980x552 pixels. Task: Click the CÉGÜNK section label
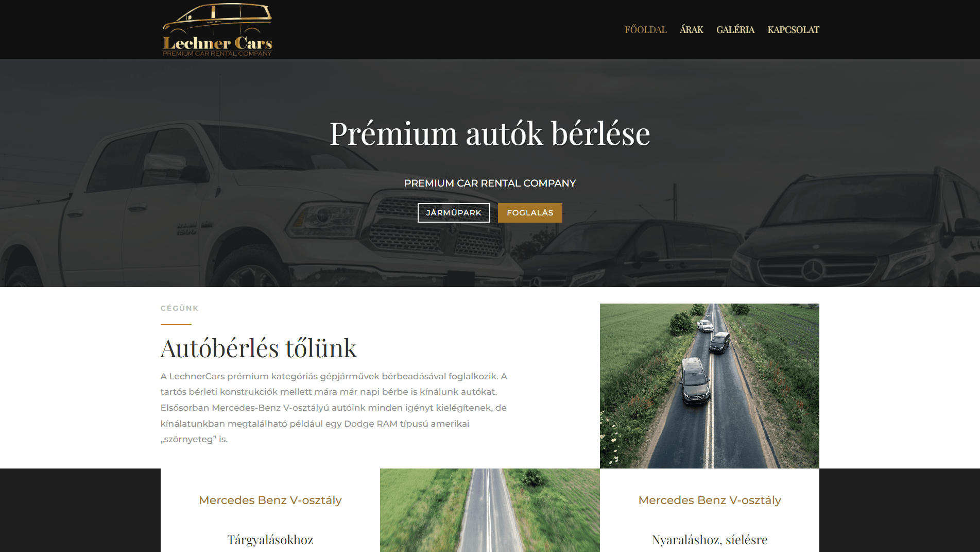pos(180,308)
